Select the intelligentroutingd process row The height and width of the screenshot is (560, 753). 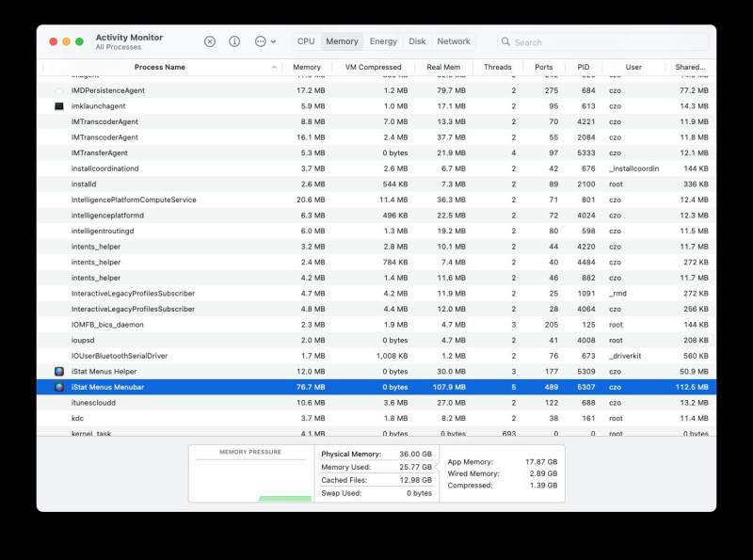[x=376, y=231]
